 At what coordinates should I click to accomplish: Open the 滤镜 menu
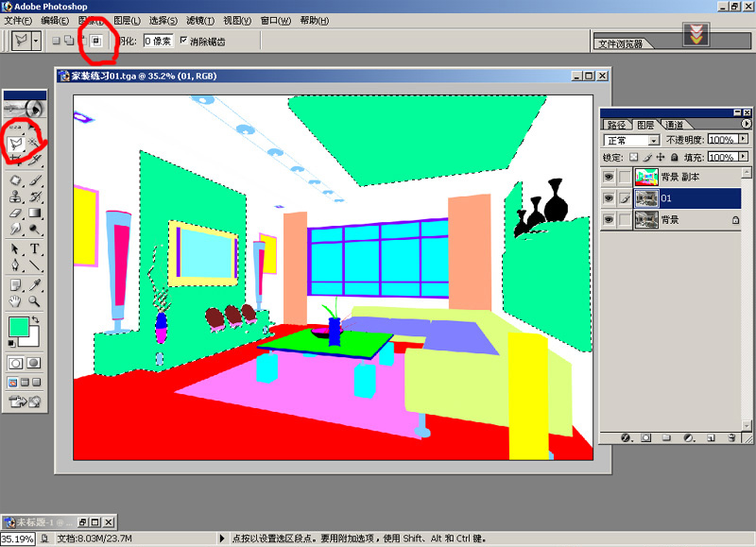[200, 21]
